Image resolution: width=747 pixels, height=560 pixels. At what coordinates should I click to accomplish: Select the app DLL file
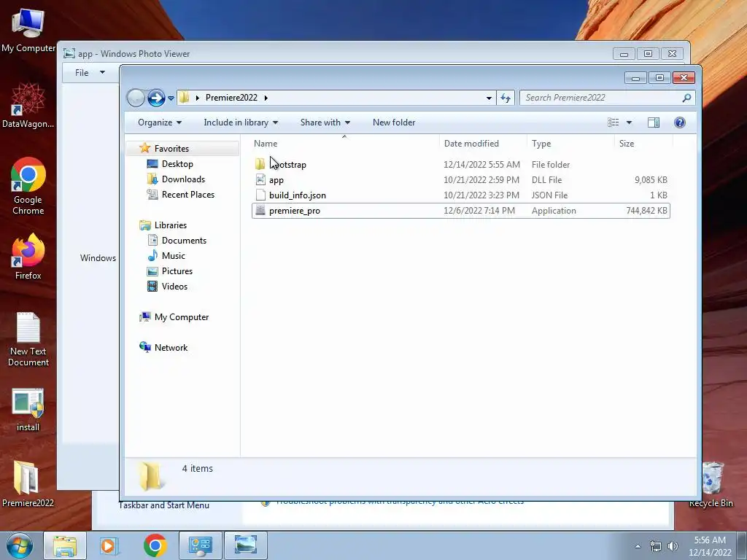(461, 180)
